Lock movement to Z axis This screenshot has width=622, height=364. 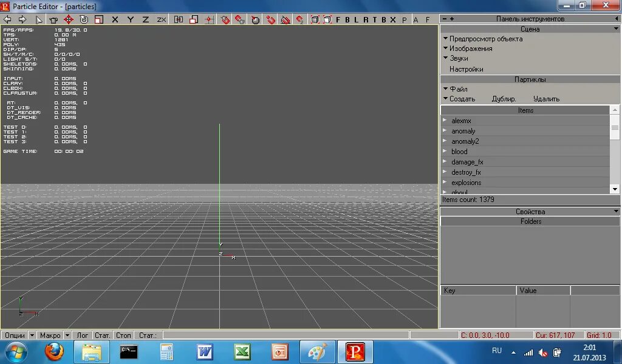tap(146, 19)
